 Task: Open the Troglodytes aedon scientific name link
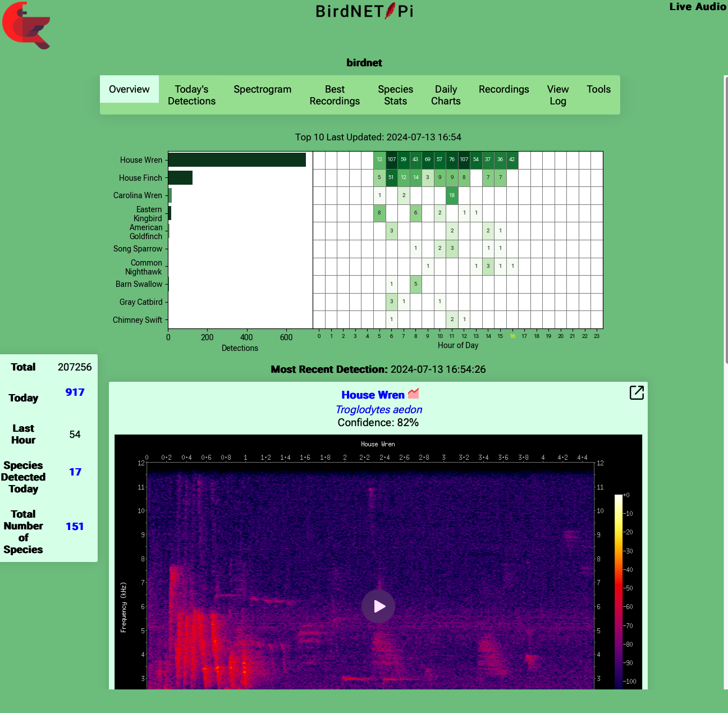[379, 409]
